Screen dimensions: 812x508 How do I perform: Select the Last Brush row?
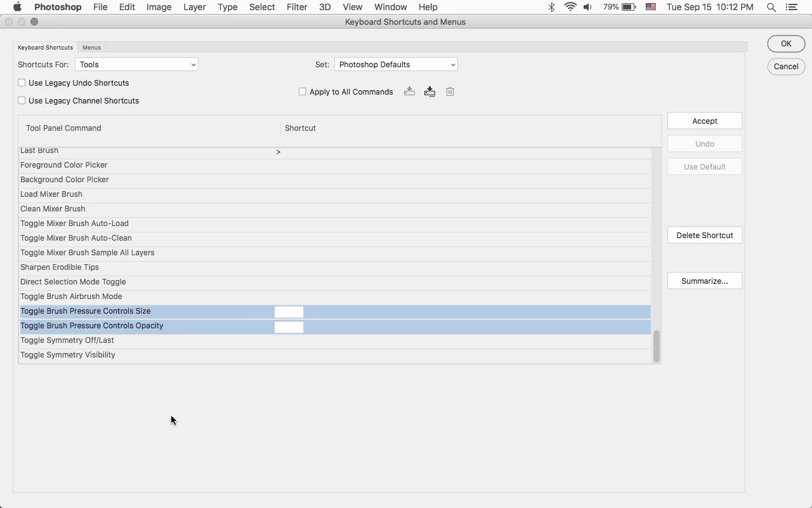click(x=336, y=152)
